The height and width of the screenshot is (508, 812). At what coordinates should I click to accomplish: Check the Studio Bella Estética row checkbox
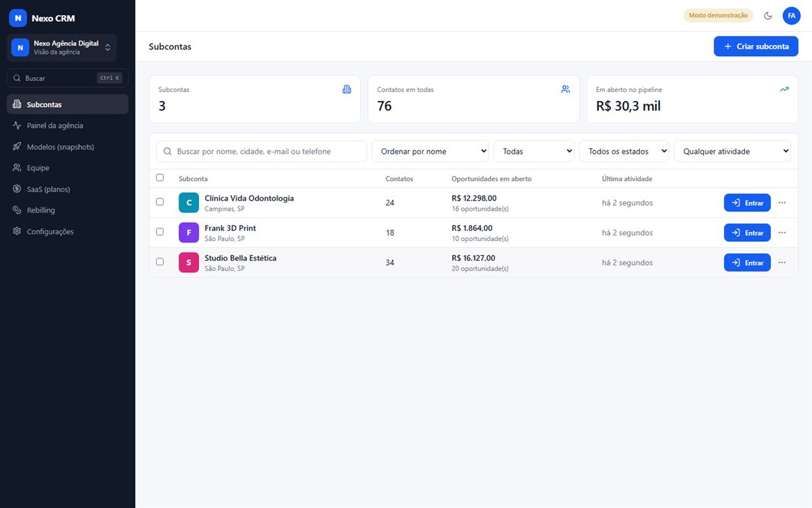point(160,261)
